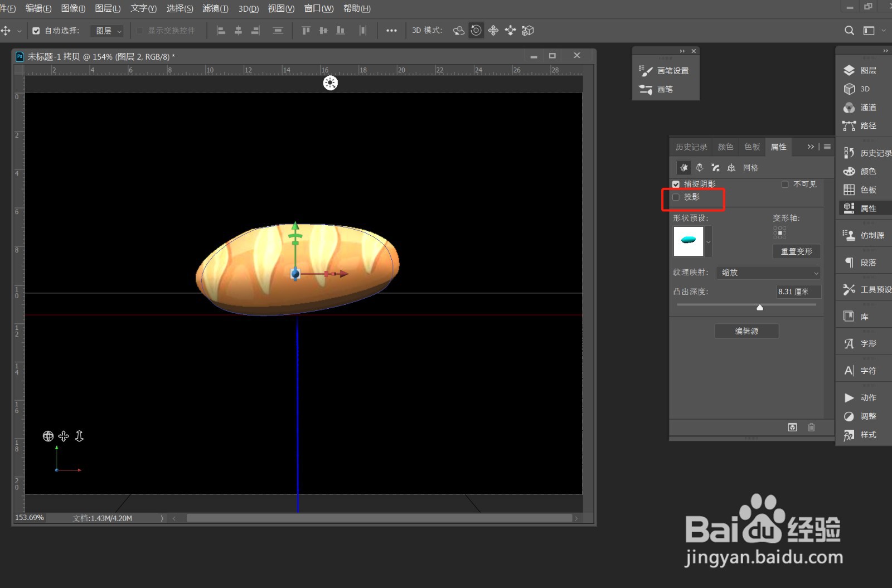Open the 属性 panel flyout menu

click(x=827, y=147)
